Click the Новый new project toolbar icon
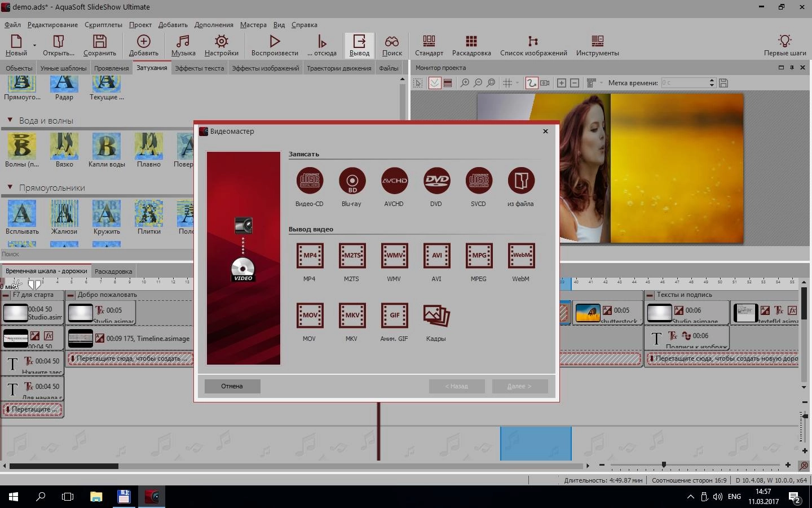The image size is (812, 508). [16, 45]
